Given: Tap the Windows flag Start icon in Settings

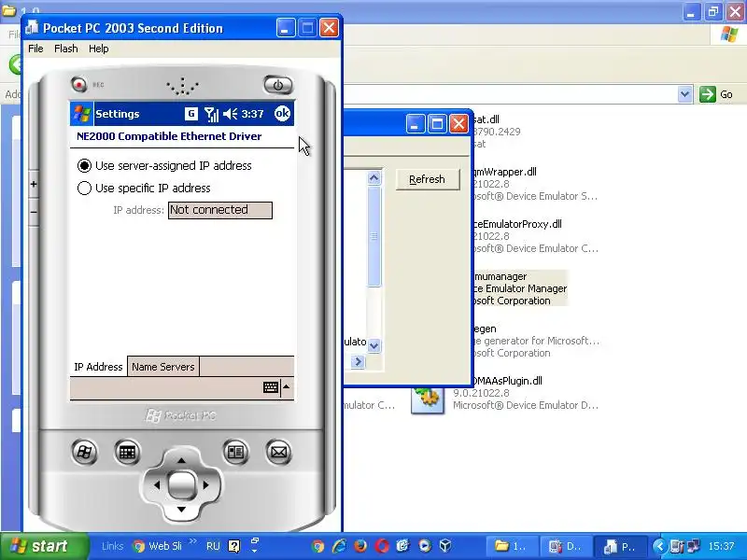Looking at the screenshot, I should [81, 114].
